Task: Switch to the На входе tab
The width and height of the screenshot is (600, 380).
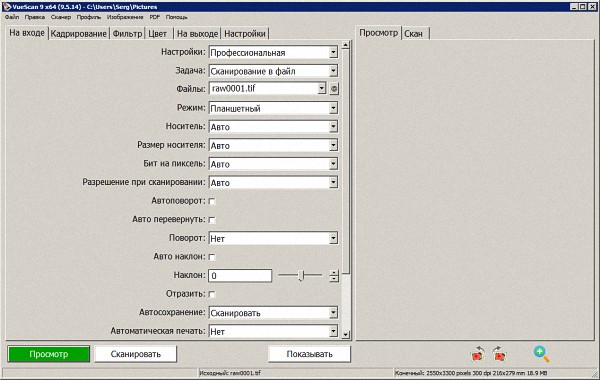Action: click(27, 33)
